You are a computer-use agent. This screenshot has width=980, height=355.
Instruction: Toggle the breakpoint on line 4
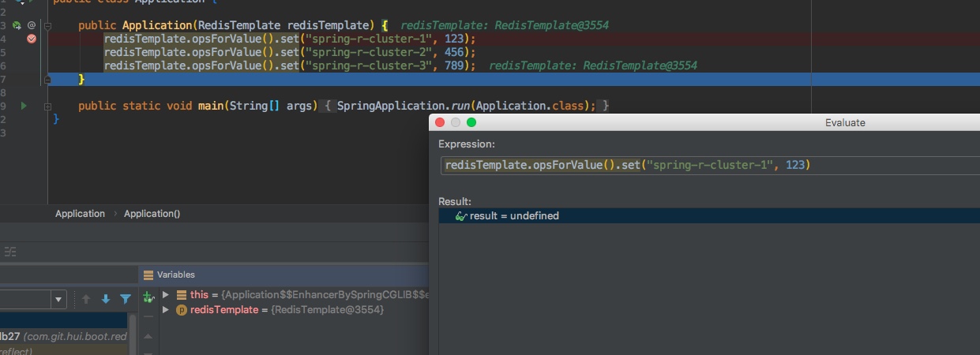click(32, 39)
